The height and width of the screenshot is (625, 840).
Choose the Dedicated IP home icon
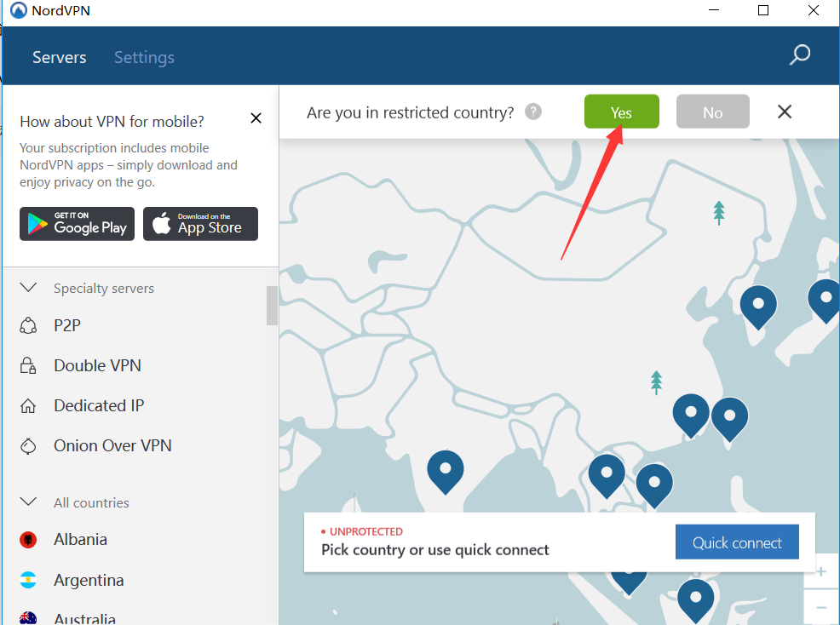pyautogui.click(x=28, y=406)
